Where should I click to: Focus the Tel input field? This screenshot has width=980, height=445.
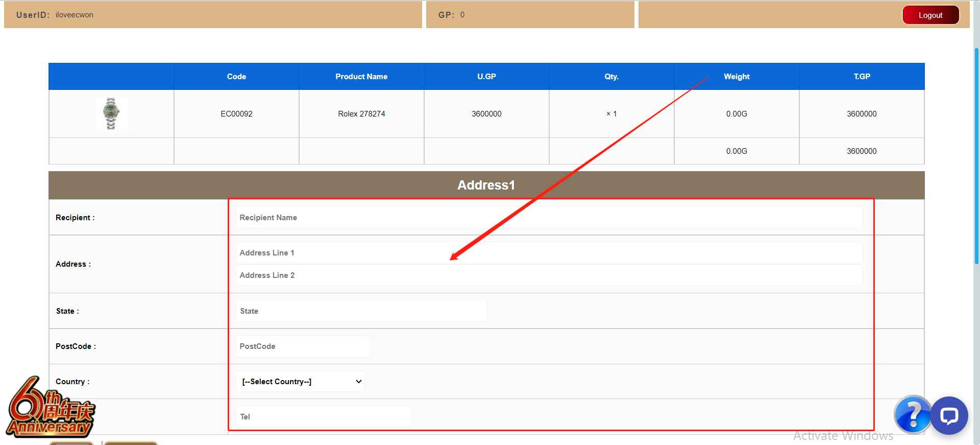(324, 417)
